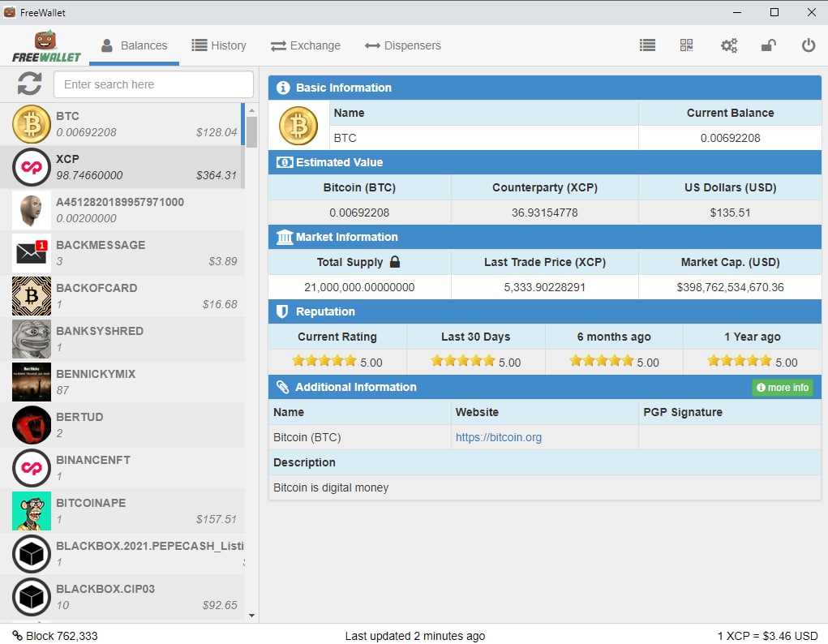Click the BACKOFCARD value $16.68
Image resolution: width=828 pixels, height=644 pixels.
click(220, 304)
